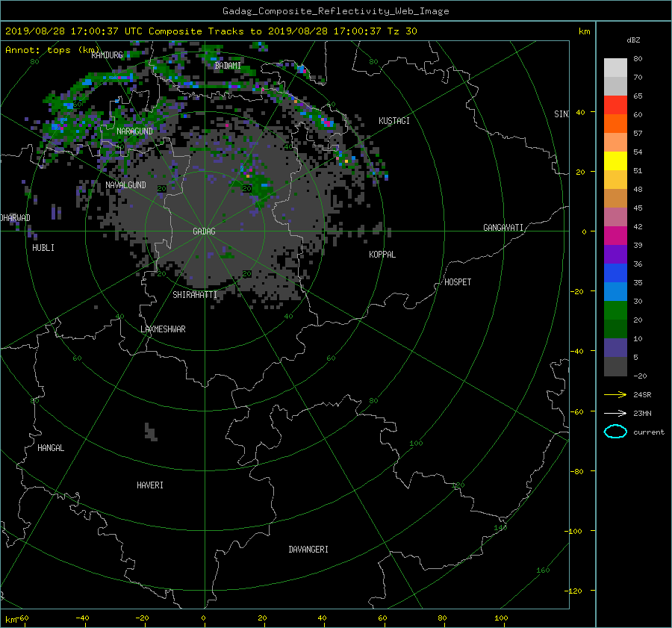Select the magenta 39-42 dBZ color swatch

tap(615, 235)
